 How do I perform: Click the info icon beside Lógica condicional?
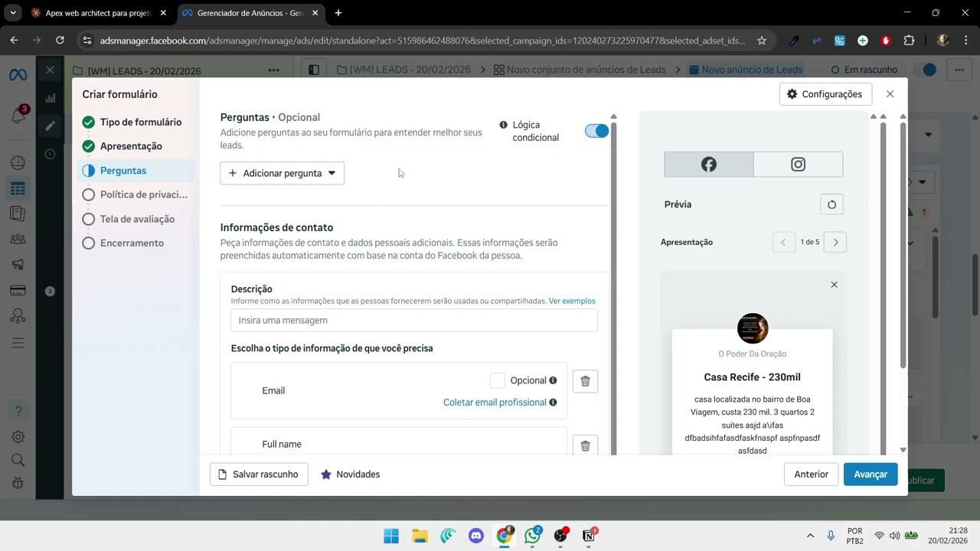pyautogui.click(x=504, y=125)
